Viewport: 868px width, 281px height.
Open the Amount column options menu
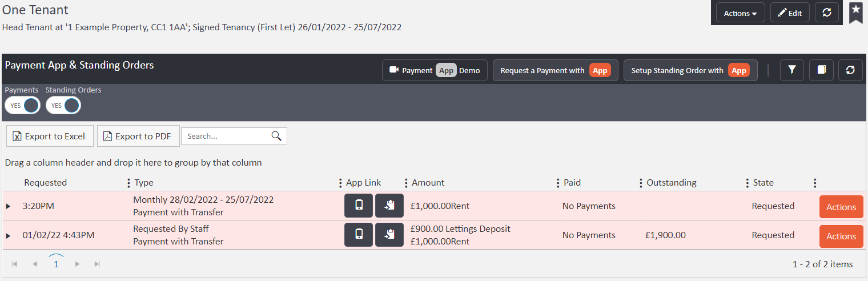click(x=558, y=183)
